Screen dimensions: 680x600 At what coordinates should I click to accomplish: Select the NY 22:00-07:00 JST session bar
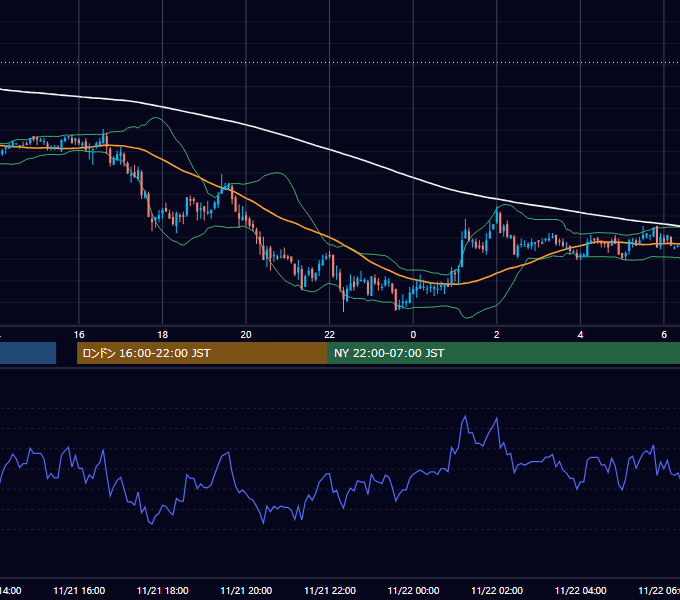pos(503,353)
